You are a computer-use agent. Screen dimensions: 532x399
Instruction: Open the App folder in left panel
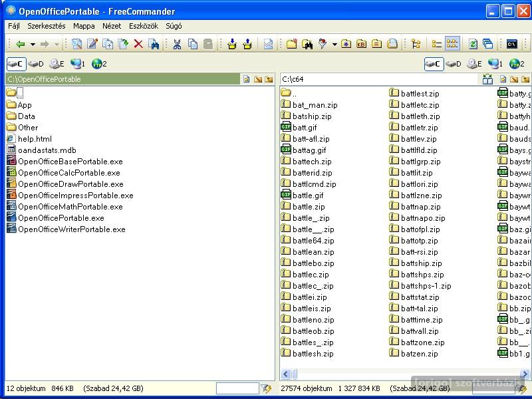[19, 105]
